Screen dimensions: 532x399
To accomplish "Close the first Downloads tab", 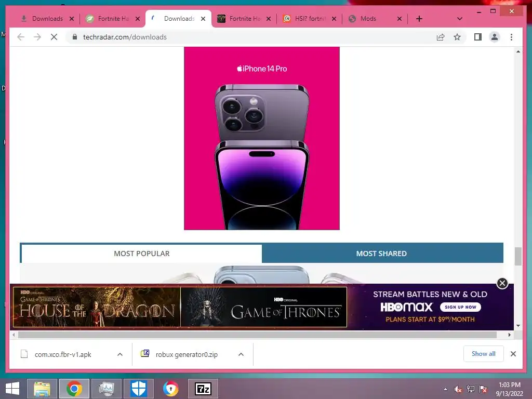I will coord(72,19).
